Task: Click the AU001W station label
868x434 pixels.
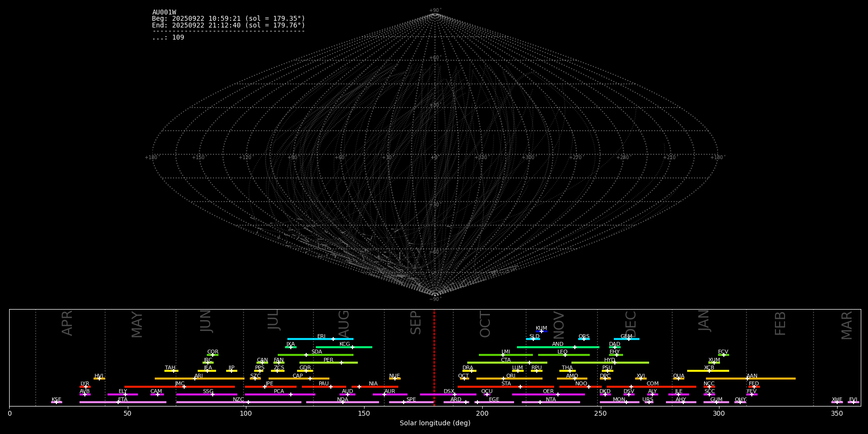Action: coord(164,13)
